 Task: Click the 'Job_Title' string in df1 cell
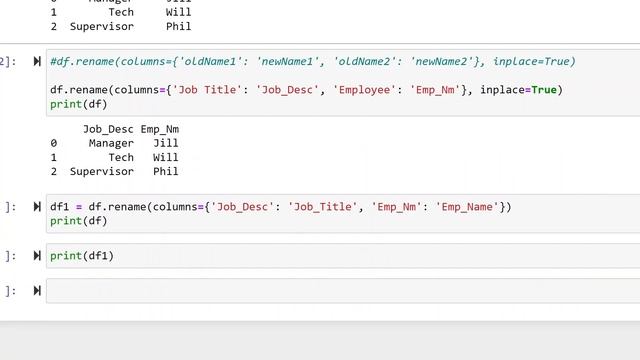click(322, 207)
